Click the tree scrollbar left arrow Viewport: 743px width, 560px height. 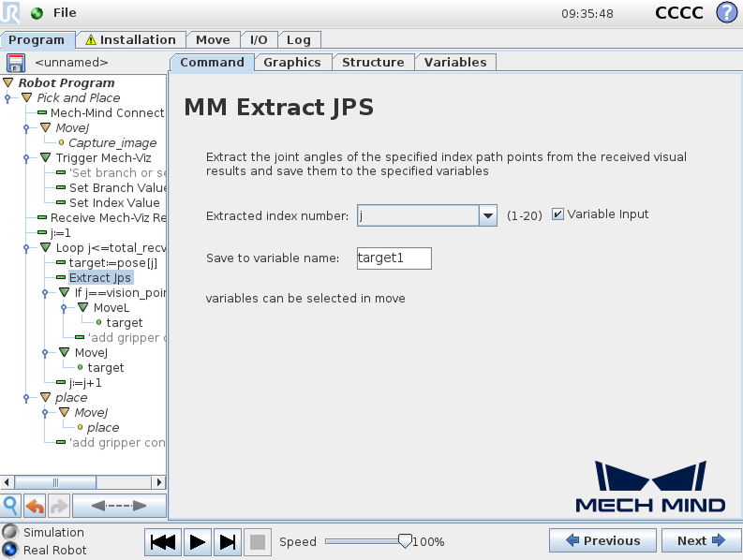7,482
